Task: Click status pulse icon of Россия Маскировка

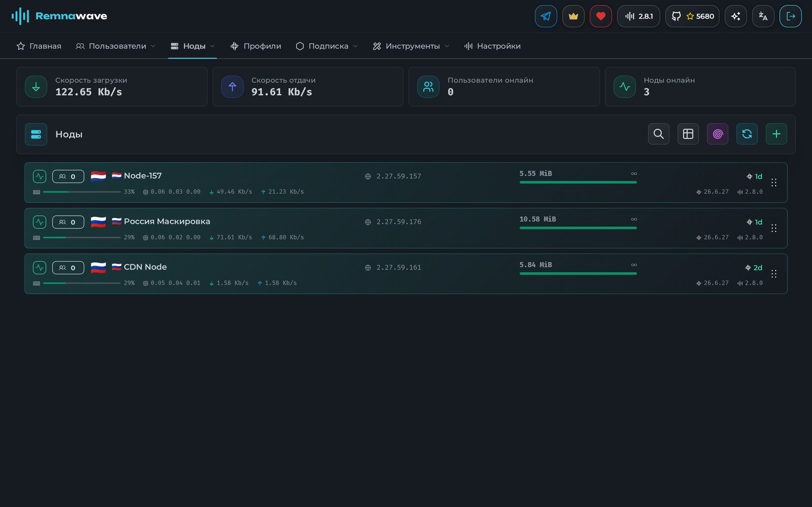Action: 40,222
